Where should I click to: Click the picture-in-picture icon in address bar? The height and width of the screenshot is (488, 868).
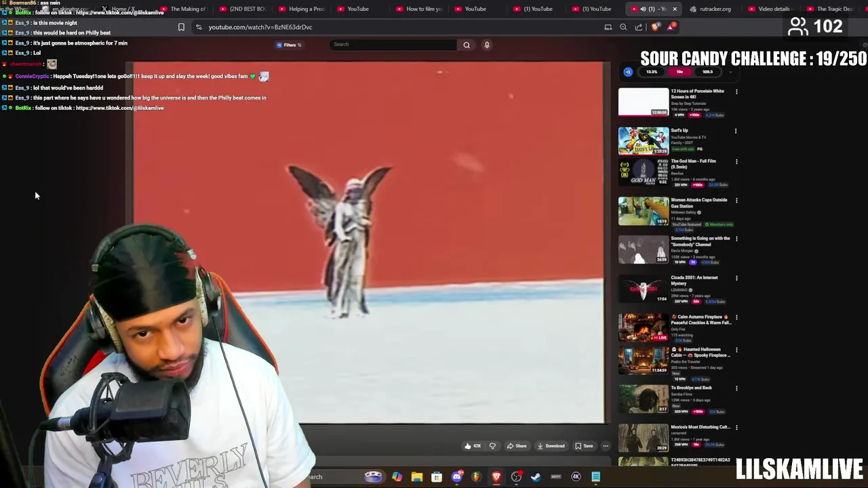(608, 27)
